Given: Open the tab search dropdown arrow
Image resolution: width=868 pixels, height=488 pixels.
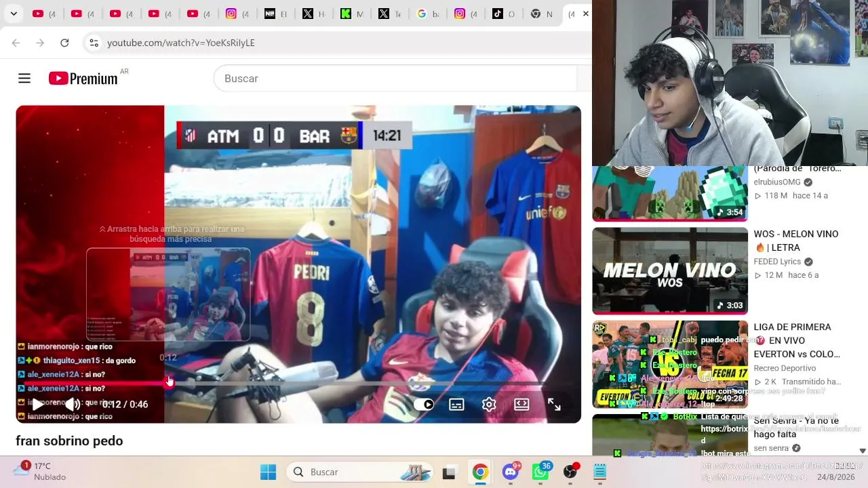Looking at the screenshot, I should tap(14, 14).
